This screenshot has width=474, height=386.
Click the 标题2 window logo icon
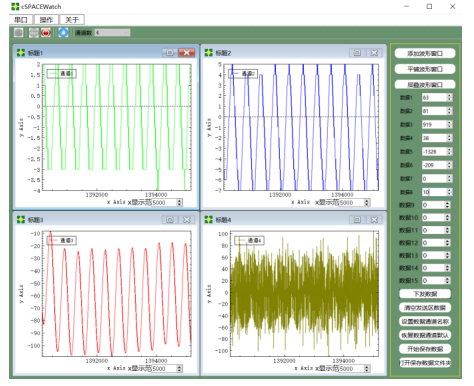(x=209, y=53)
